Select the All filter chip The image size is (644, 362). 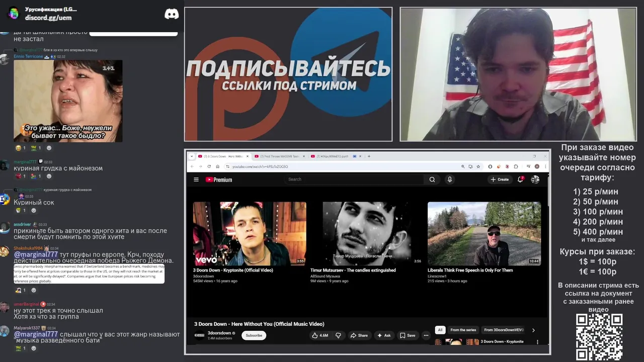(440, 330)
